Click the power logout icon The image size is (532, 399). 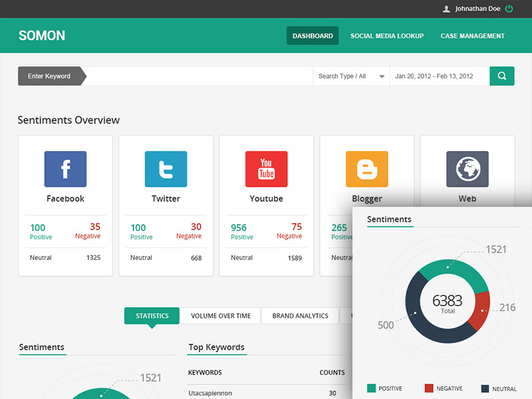tap(509, 9)
